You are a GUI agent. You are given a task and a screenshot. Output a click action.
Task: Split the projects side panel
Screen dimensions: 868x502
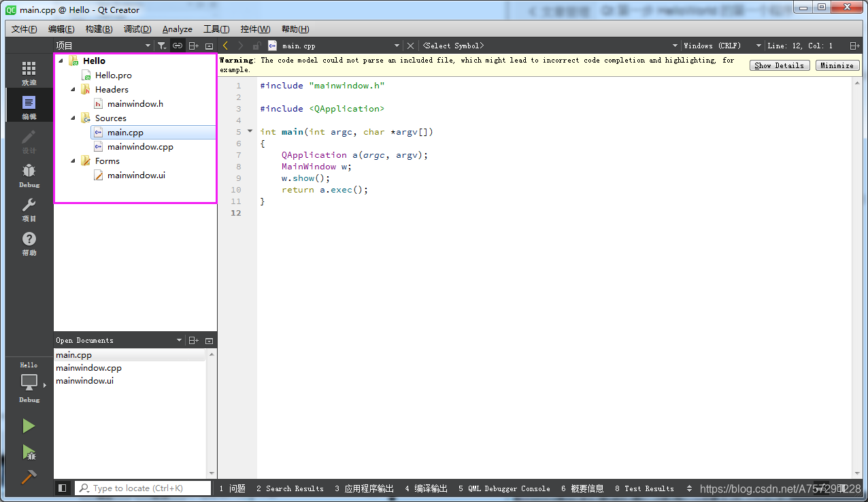click(194, 46)
